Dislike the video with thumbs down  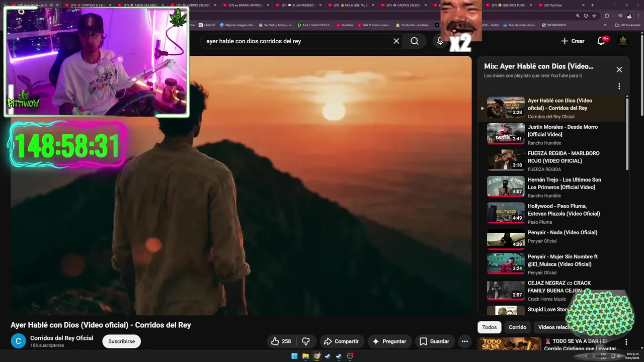pos(306,341)
